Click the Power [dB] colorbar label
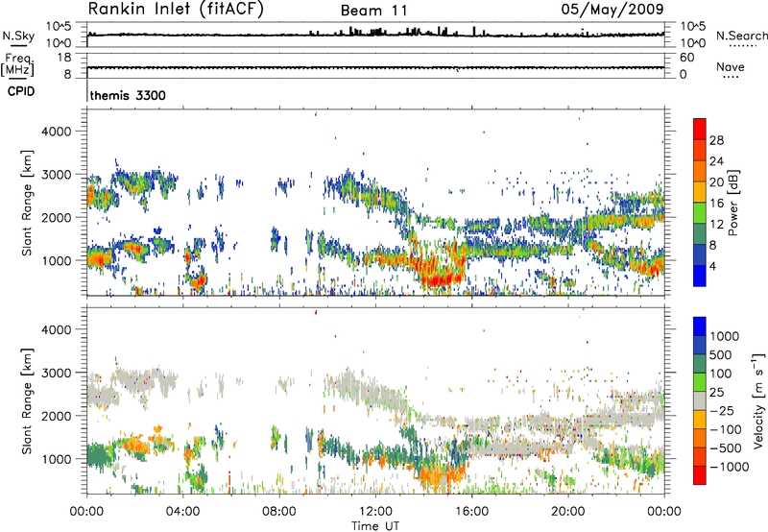 (733, 203)
